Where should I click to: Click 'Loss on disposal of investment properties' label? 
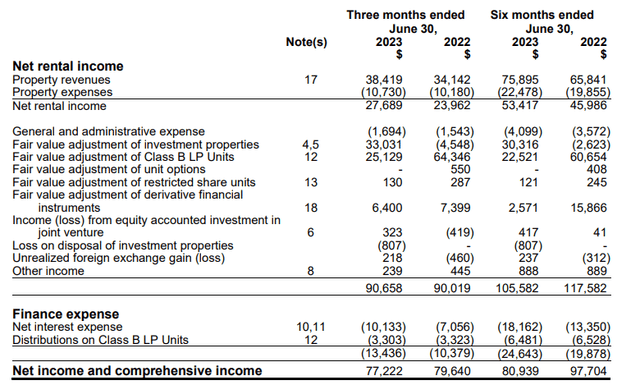click(123, 245)
